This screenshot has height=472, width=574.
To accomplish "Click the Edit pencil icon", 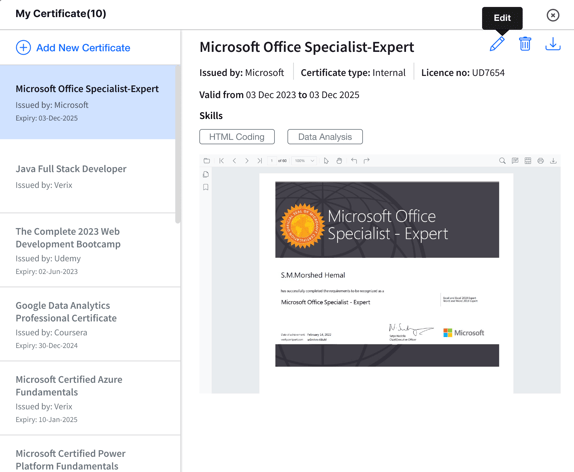I will point(497,44).
